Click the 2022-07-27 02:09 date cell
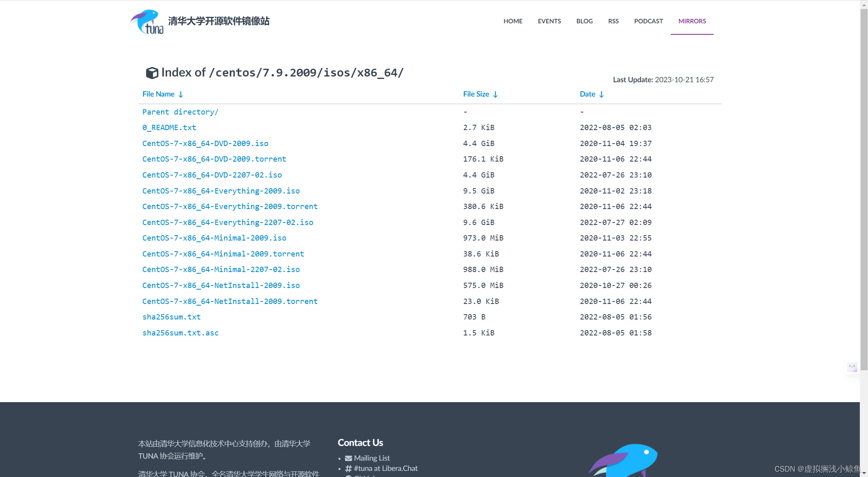 (x=615, y=223)
